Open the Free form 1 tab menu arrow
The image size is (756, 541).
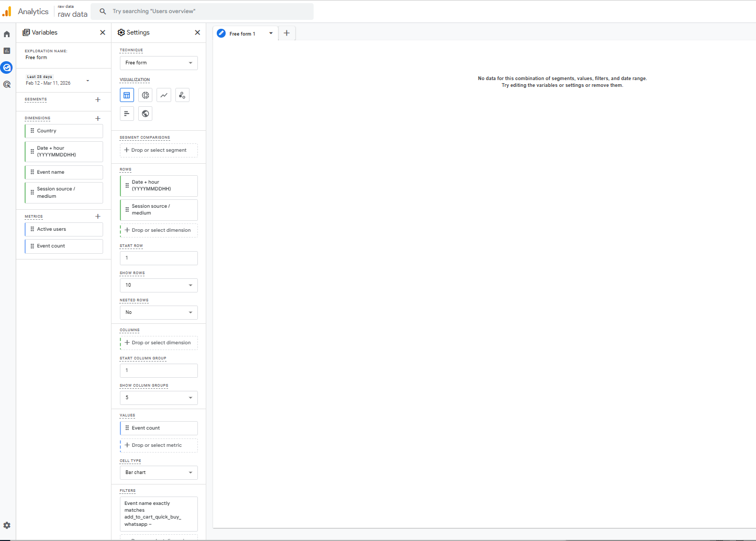coord(271,33)
